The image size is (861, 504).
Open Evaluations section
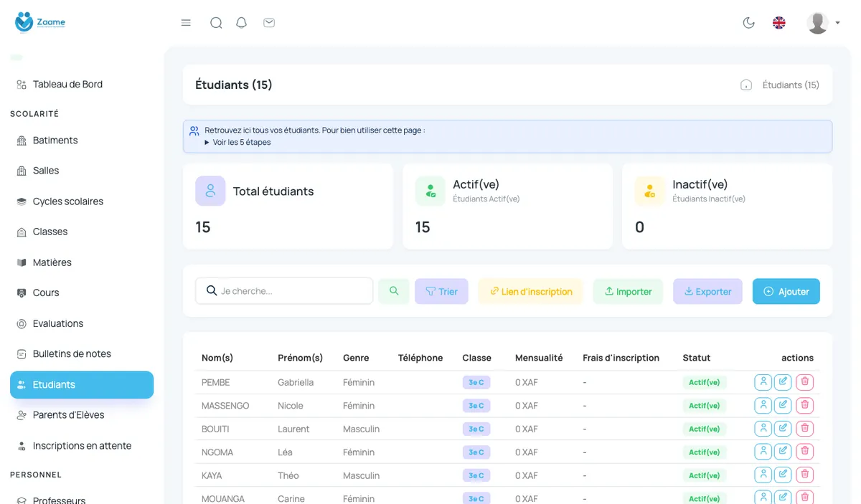tap(82, 323)
